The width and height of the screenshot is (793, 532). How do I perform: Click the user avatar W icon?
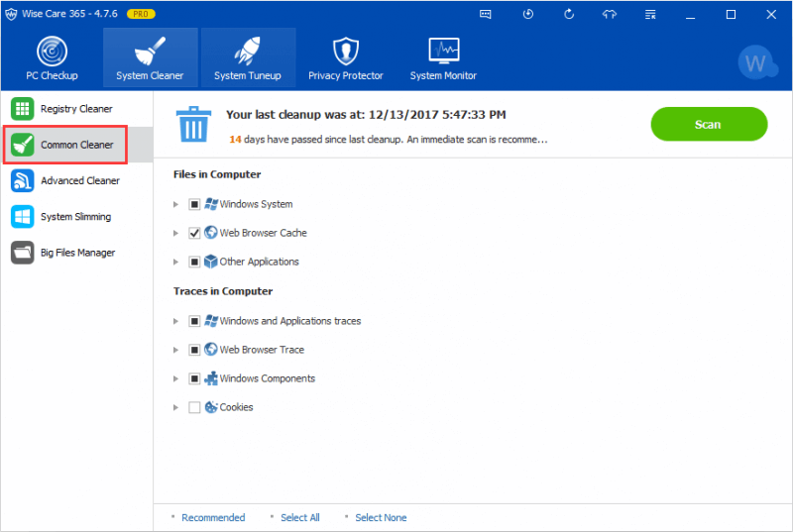coord(756,63)
